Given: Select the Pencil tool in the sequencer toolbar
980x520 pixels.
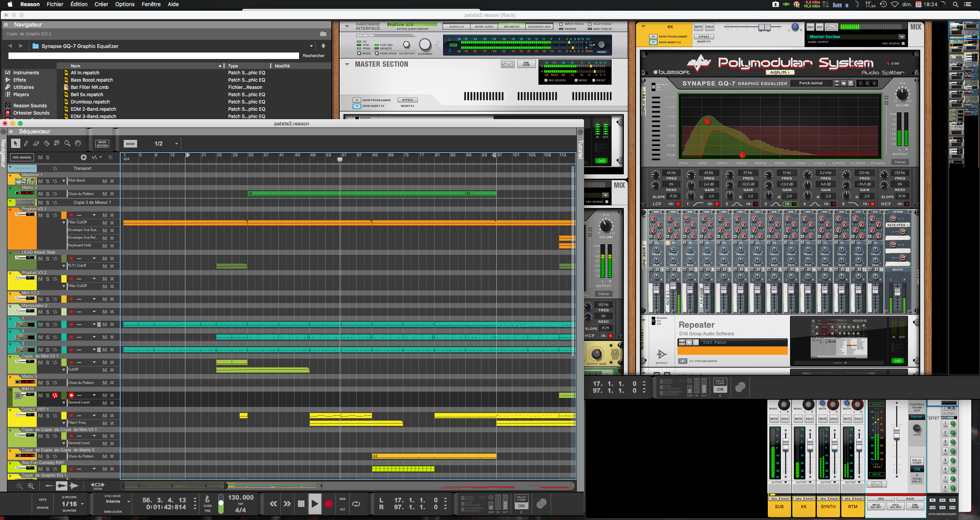Looking at the screenshot, I should tap(26, 143).
